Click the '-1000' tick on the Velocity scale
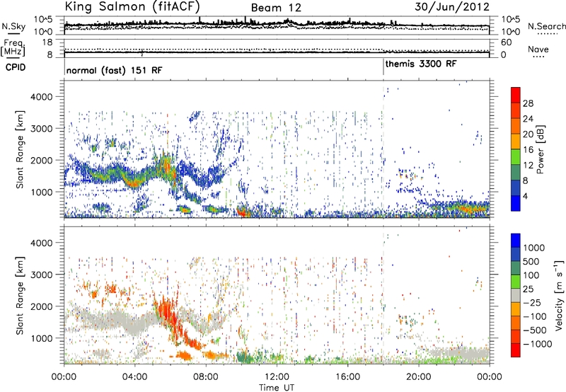Viewport: 566px width, 392px height. tap(538, 344)
